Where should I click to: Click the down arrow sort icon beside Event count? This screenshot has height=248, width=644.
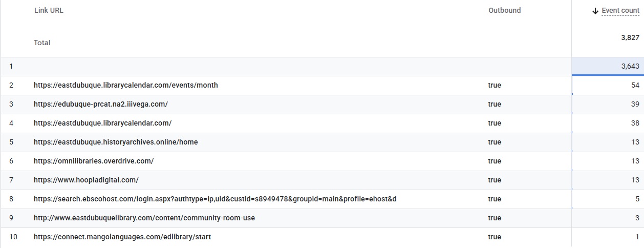click(x=595, y=11)
